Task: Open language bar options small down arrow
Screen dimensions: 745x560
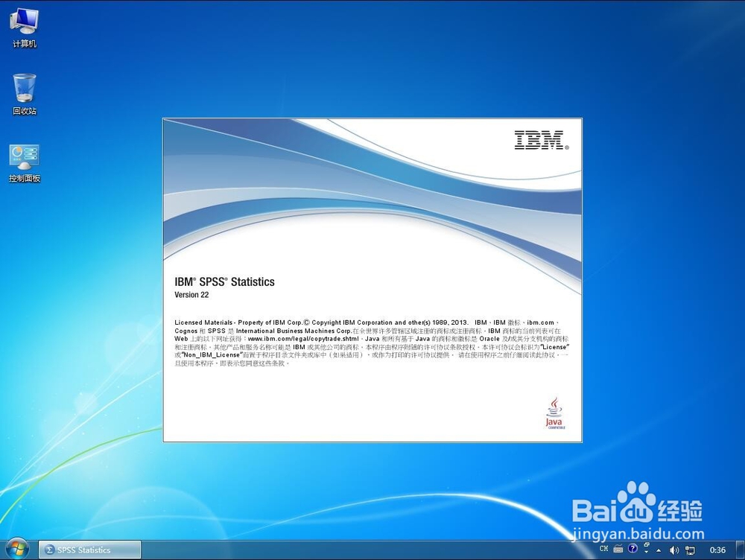Action: (x=647, y=553)
